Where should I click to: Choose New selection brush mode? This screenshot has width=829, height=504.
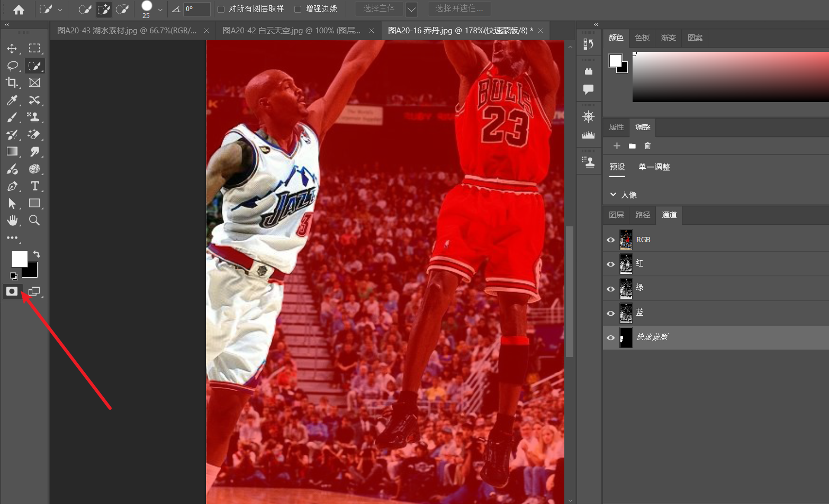pyautogui.click(x=85, y=9)
